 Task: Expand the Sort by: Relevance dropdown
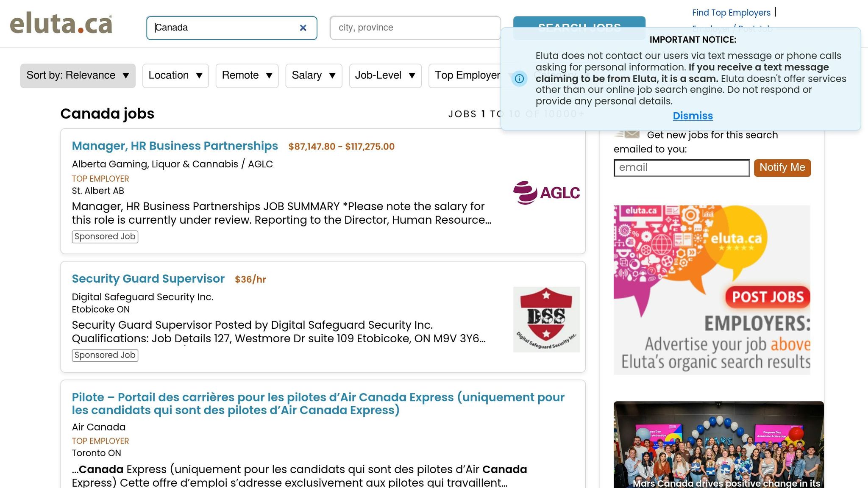pyautogui.click(x=78, y=76)
